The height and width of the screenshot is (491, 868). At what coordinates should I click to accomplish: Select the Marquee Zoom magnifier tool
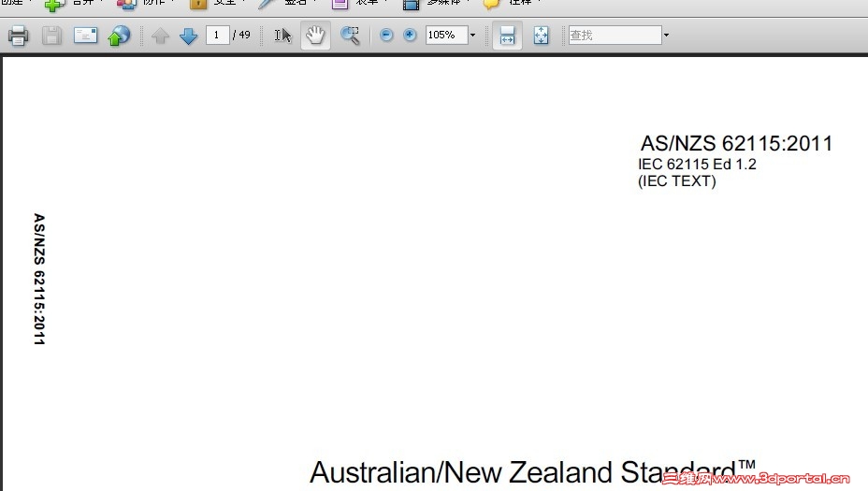pyautogui.click(x=350, y=36)
